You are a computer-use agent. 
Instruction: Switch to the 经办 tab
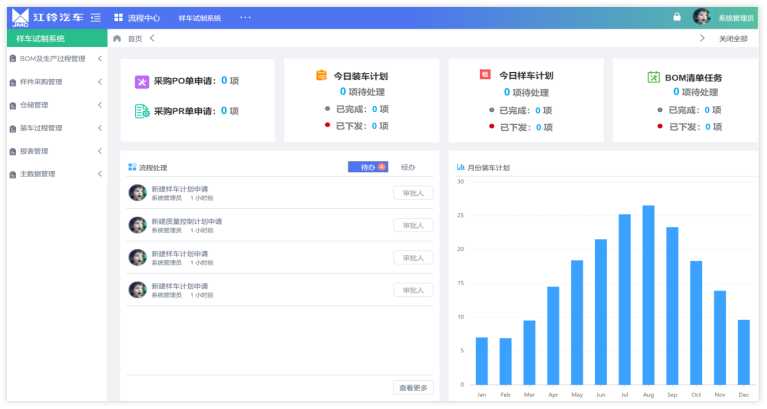pyautogui.click(x=408, y=167)
